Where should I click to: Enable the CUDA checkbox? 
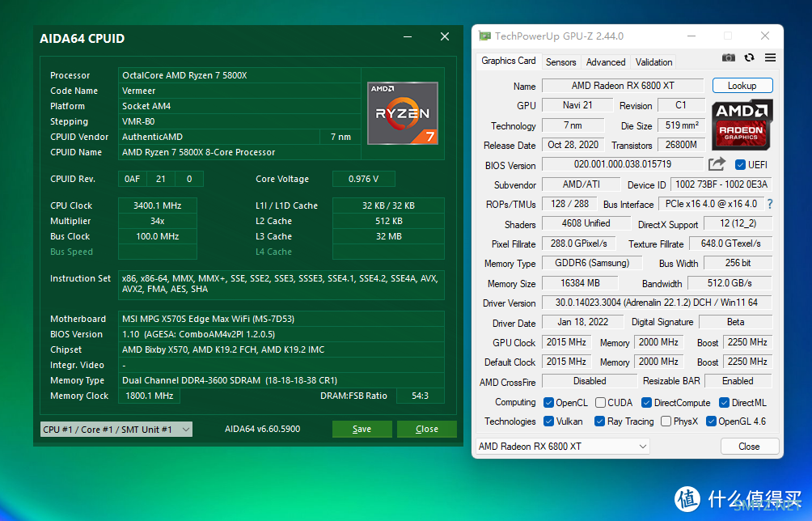coord(600,402)
